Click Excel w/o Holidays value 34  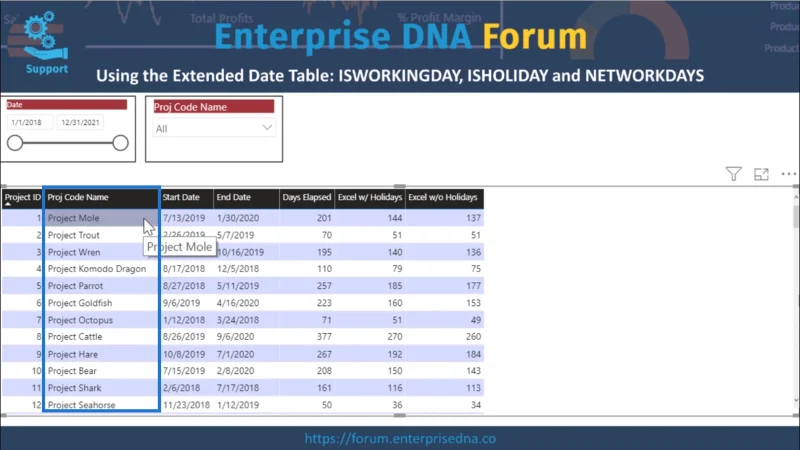tap(476, 405)
